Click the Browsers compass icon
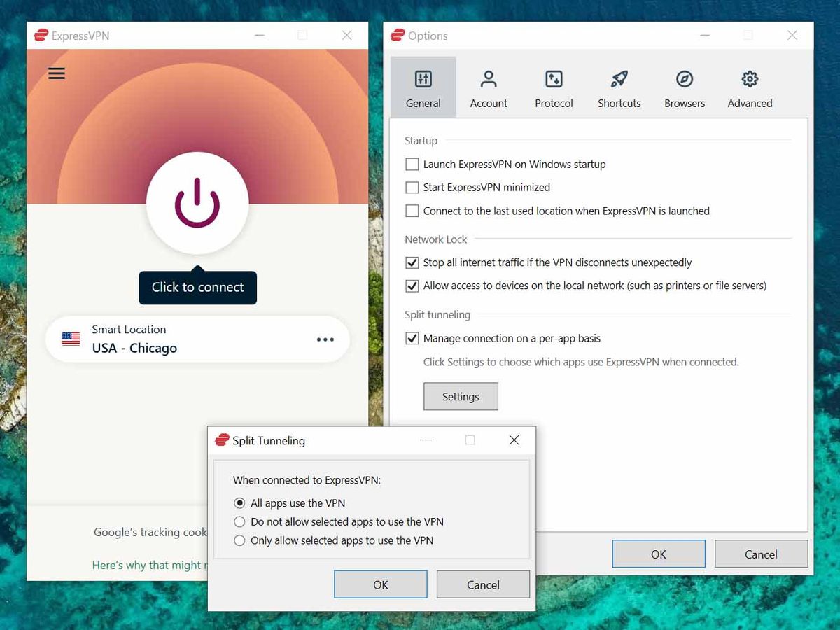Image resolution: width=840 pixels, height=630 pixels. point(684,80)
